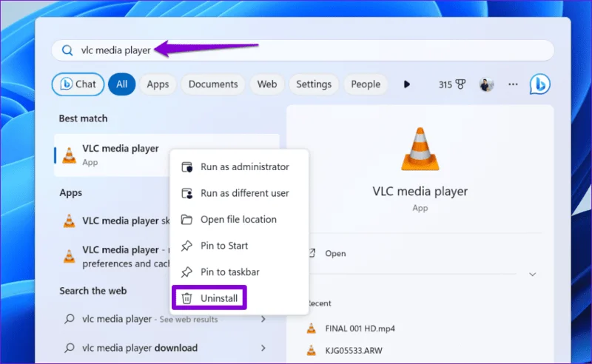Viewport: 592px width, 364px height.
Task: Open the Bing Chat filter button
Action: coord(78,84)
